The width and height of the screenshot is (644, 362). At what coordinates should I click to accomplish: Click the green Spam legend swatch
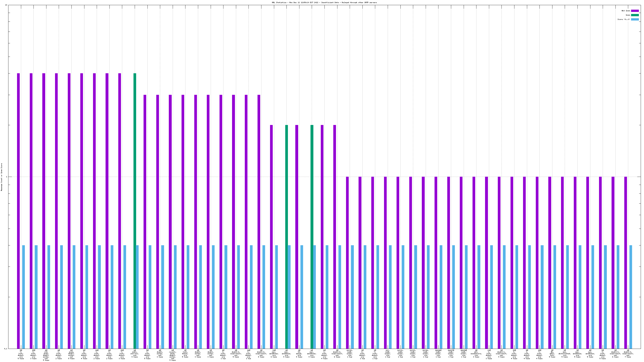pyautogui.click(x=635, y=15)
